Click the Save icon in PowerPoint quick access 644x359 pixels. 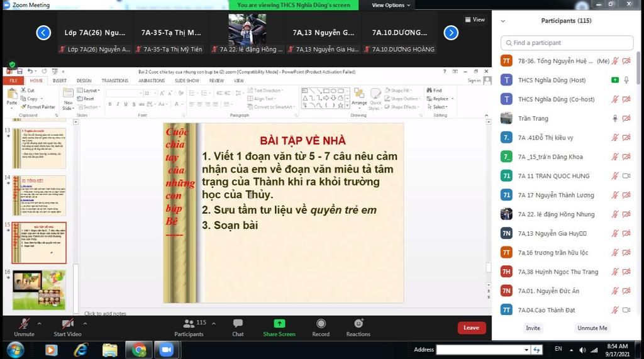coord(19,72)
